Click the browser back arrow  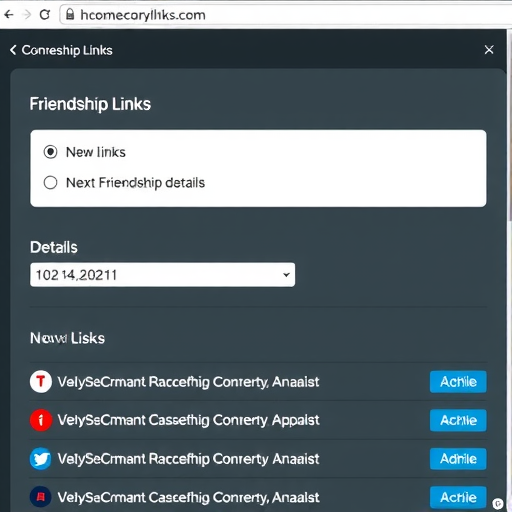pyautogui.click(x=9, y=15)
